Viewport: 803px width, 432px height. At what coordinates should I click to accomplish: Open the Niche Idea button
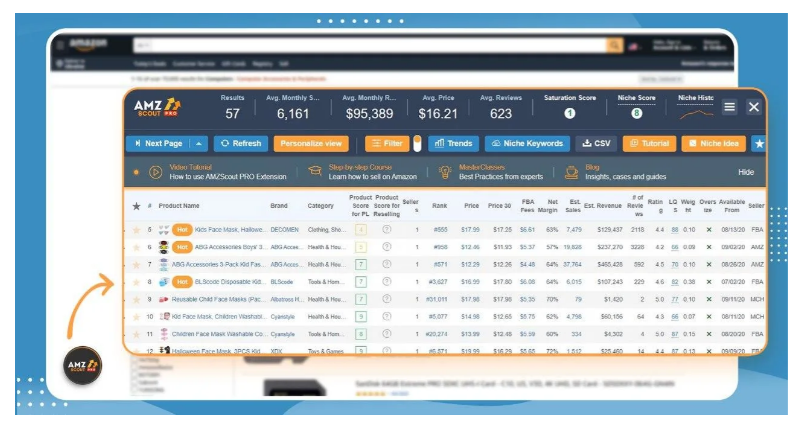pos(714,144)
